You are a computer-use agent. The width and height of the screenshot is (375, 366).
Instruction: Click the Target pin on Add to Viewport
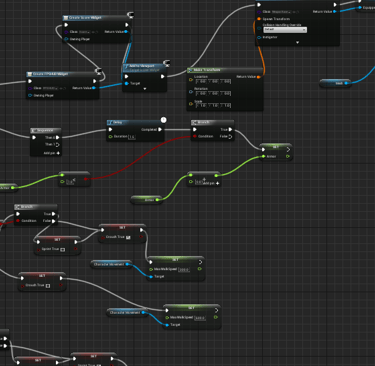pyautogui.click(x=127, y=83)
